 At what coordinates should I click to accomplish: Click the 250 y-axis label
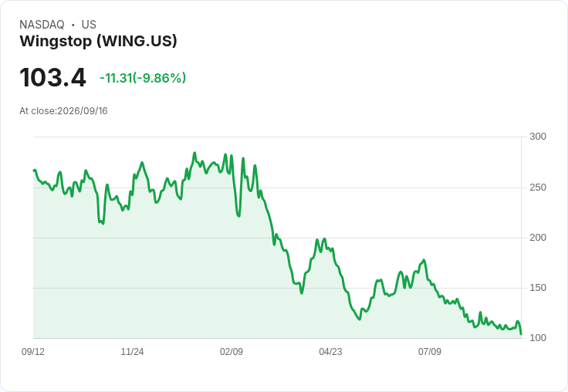click(538, 188)
